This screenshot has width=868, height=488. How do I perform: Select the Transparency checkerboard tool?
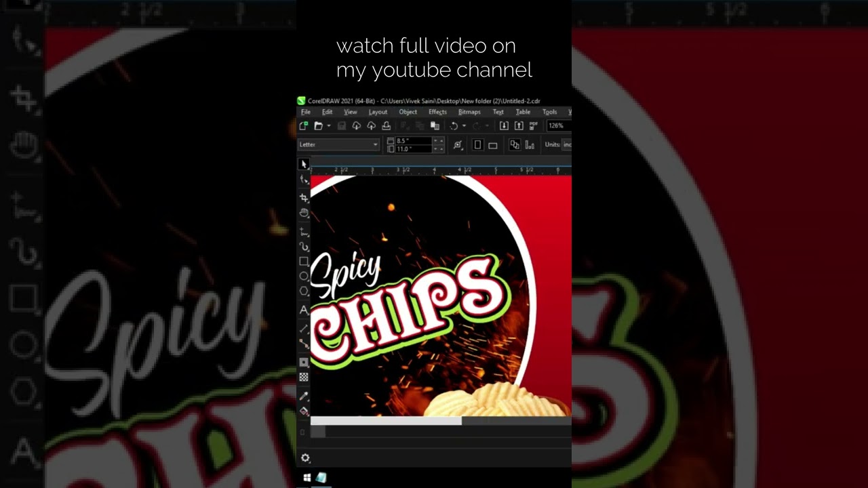point(304,377)
